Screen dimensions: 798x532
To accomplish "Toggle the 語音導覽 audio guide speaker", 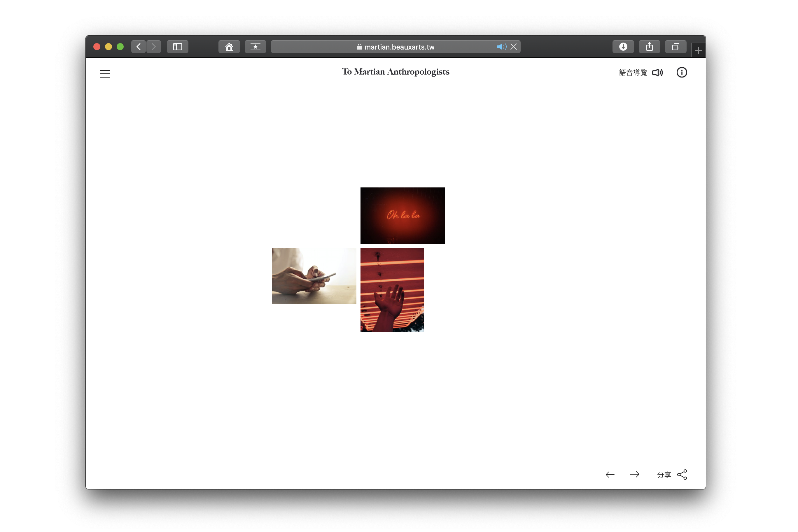I will (x=657, y=73).
